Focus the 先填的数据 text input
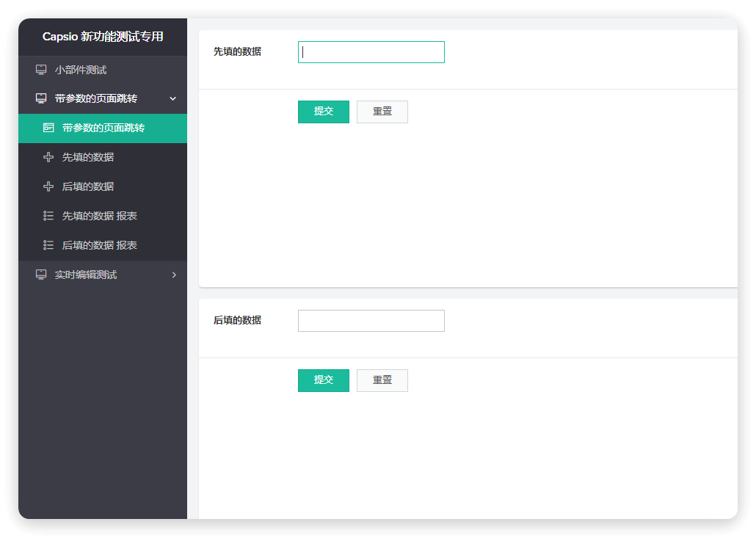 pyautogui.click(x=371, y=52)
